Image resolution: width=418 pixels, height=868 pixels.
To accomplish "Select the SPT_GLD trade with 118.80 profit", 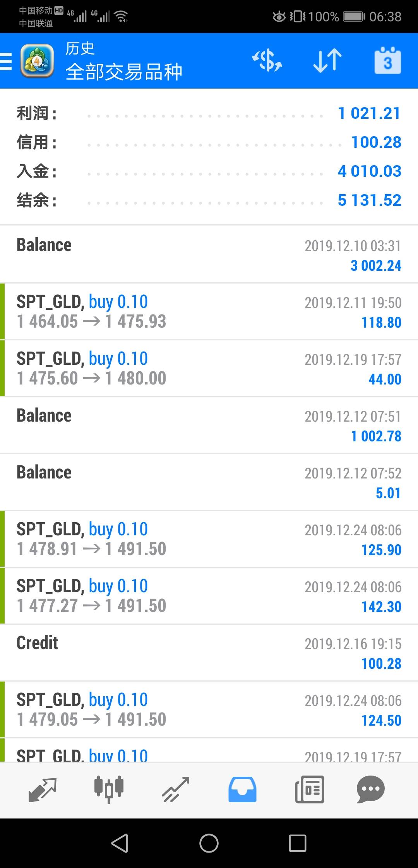I will [x=209, y=312].
